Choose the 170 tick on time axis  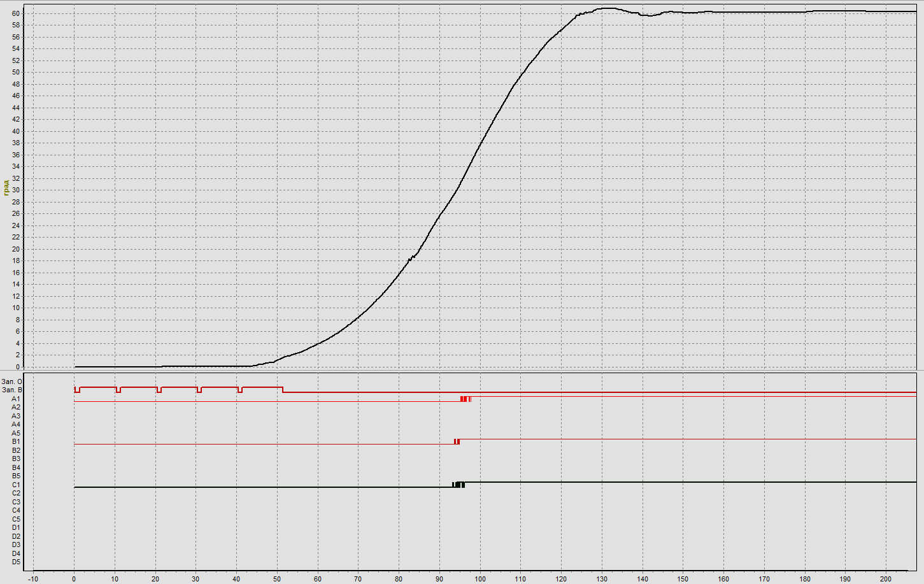coord(764,579)
